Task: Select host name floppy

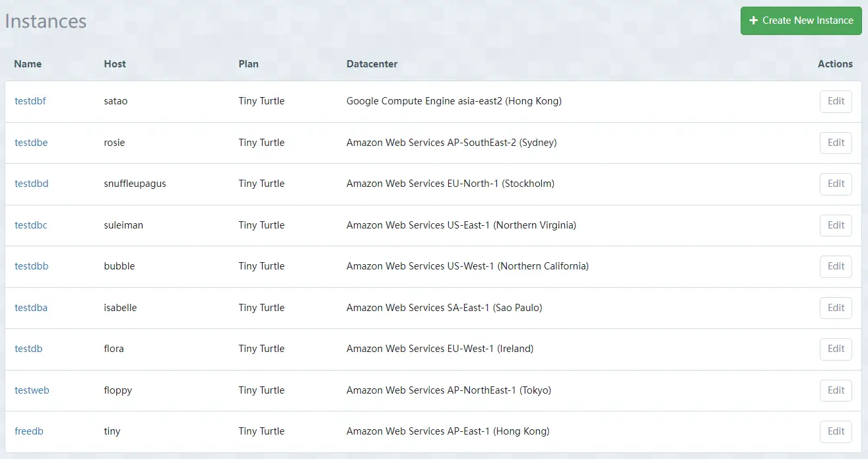Action: [x=118, y=390]
